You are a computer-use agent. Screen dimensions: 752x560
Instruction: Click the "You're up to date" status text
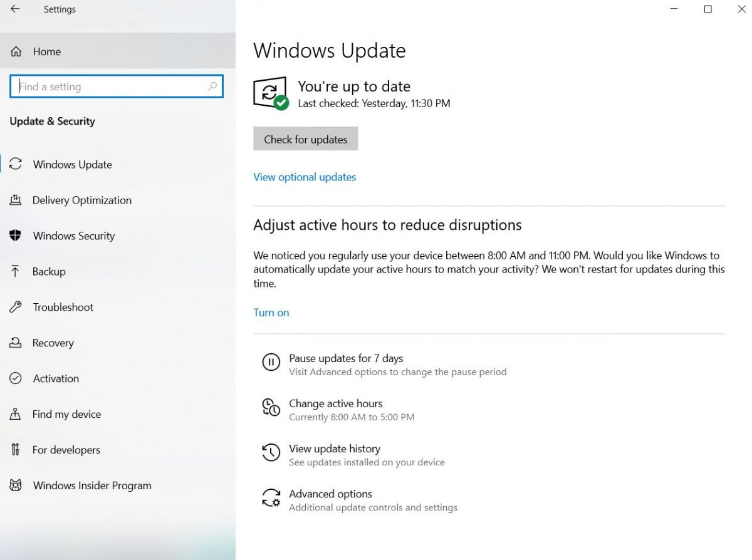click(x=354, y=86)
